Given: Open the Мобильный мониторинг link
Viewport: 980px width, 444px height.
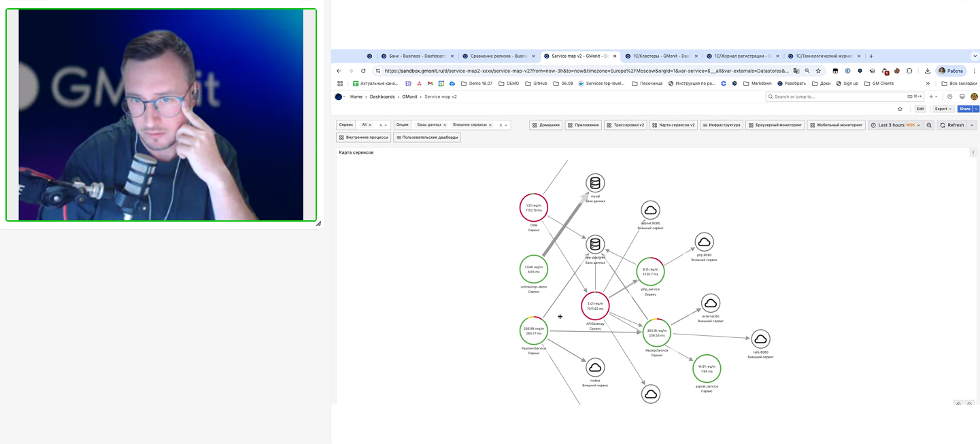Looking at the screenshot, I should click(x=836, y=125).
